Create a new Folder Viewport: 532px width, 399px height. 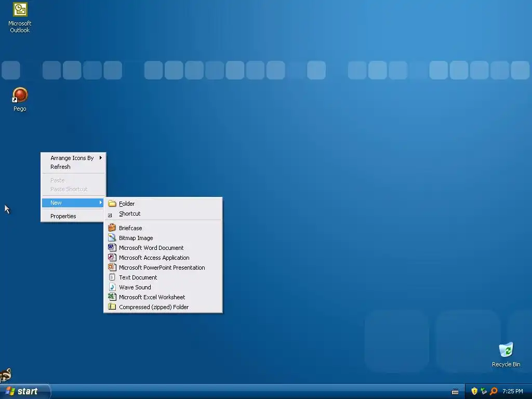tap(163, 204)
